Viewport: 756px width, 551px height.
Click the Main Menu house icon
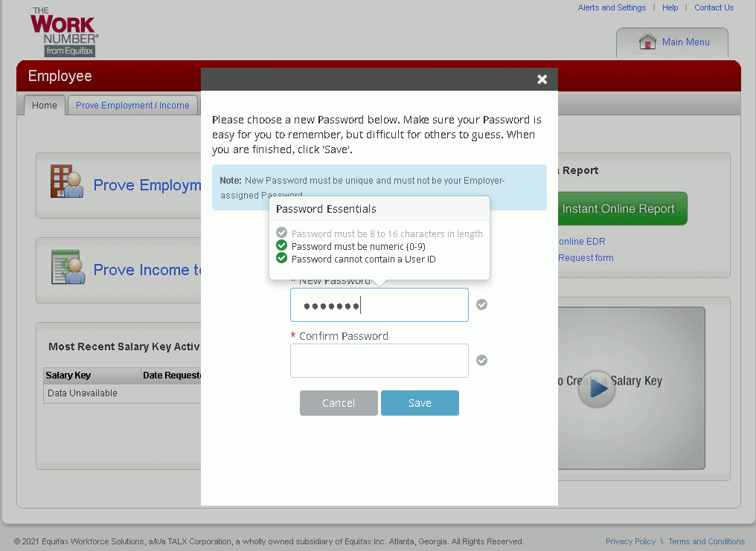coord(647,42)
